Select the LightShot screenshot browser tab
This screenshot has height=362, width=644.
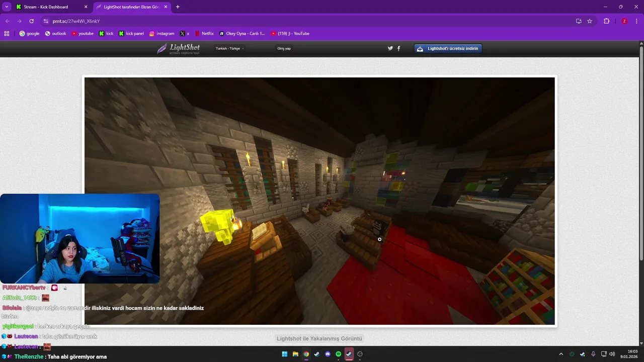131,7
